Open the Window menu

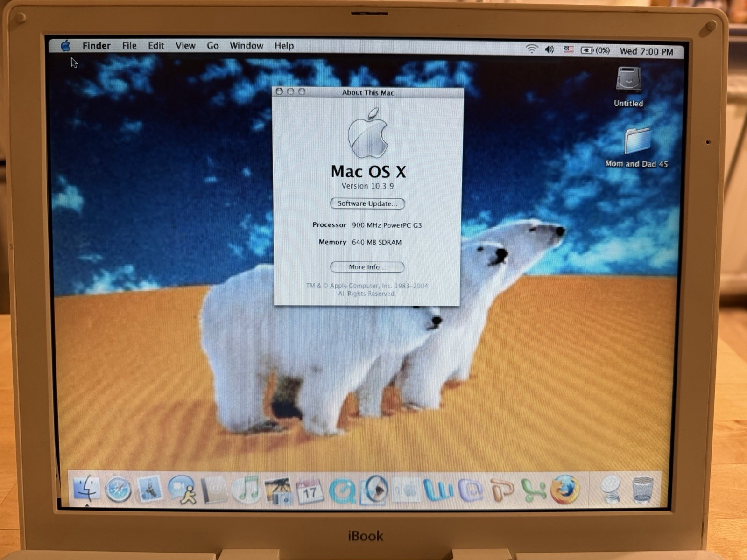tap(247, 46)
